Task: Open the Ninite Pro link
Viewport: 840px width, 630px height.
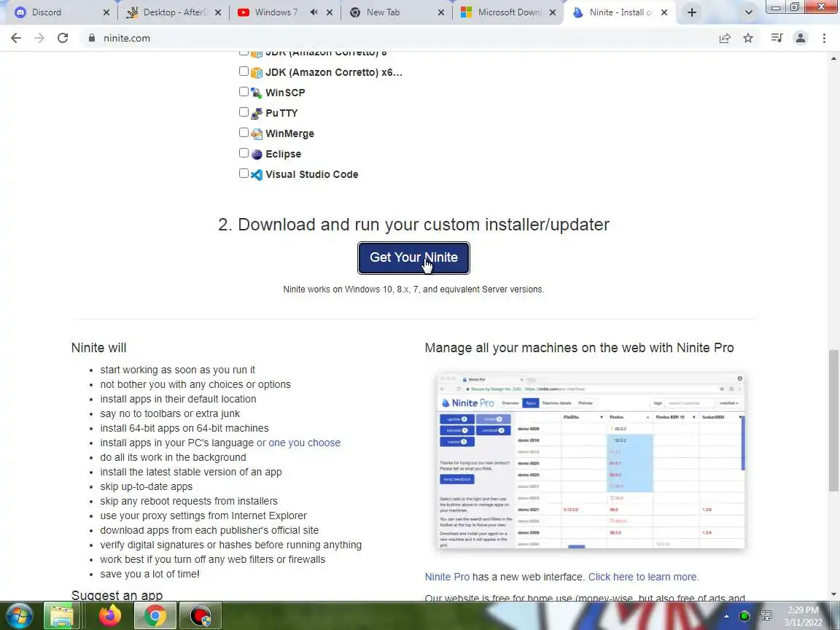Action: pos(447,577)
